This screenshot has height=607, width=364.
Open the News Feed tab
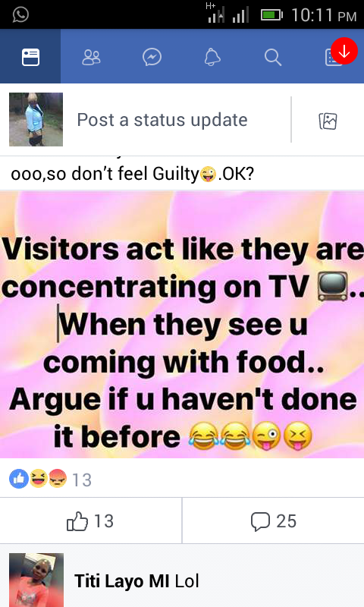(30, 57)
